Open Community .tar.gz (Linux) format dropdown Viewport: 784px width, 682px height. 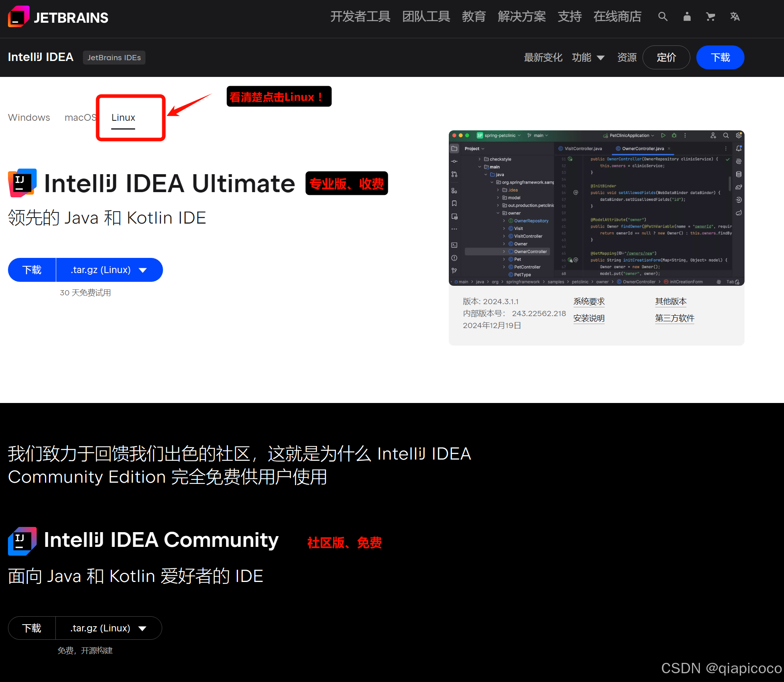pyautogui.click(x=108, y=628)
